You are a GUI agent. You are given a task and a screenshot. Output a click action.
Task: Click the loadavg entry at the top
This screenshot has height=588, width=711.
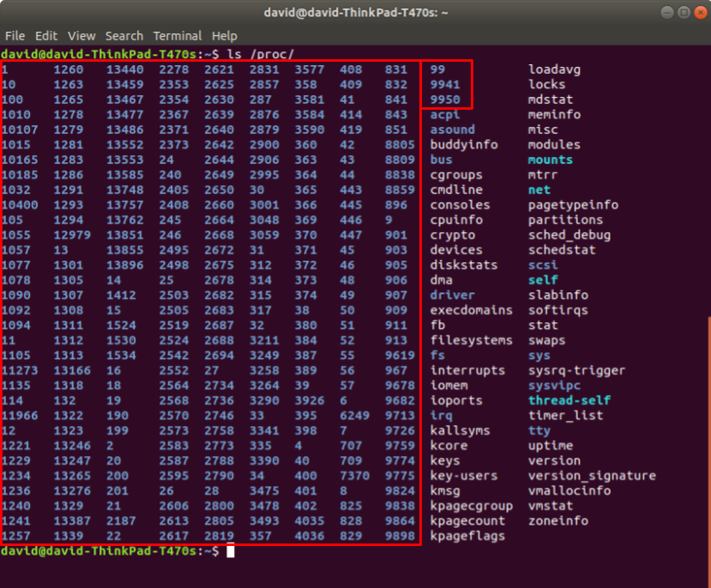(x=554, y=69)
